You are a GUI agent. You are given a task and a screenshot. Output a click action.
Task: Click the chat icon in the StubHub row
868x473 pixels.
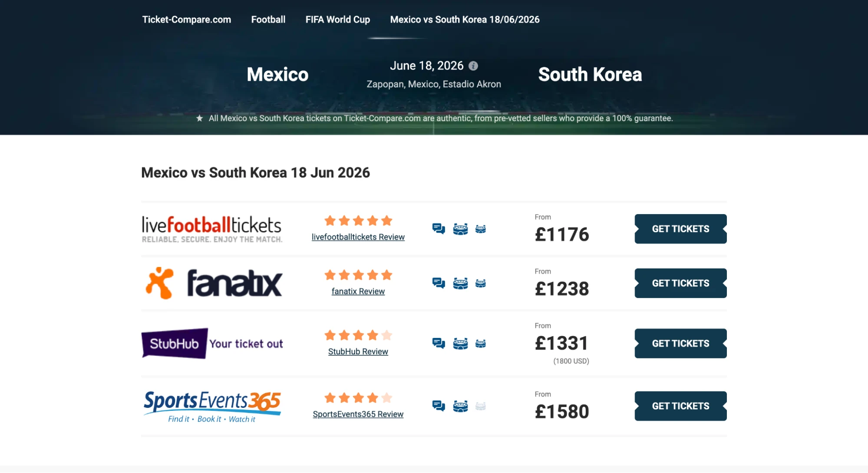pyautogui.click(x=439, y=344)
